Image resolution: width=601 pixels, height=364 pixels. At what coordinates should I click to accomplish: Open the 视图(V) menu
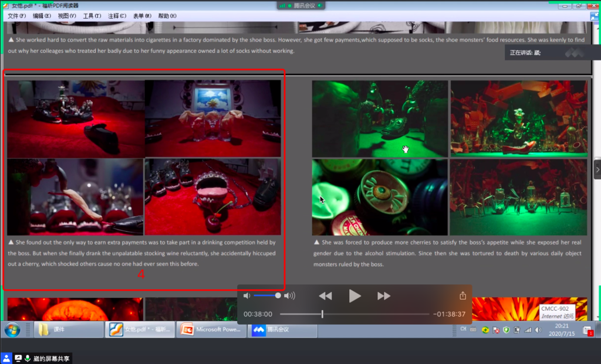pos(67,16)
